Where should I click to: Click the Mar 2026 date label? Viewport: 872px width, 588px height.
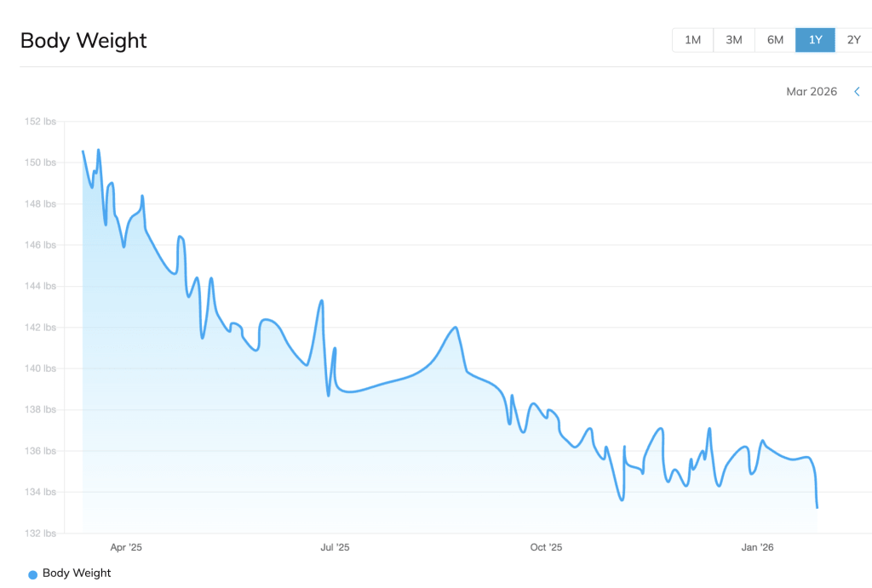pyautogui.click(x=812, y=91)
